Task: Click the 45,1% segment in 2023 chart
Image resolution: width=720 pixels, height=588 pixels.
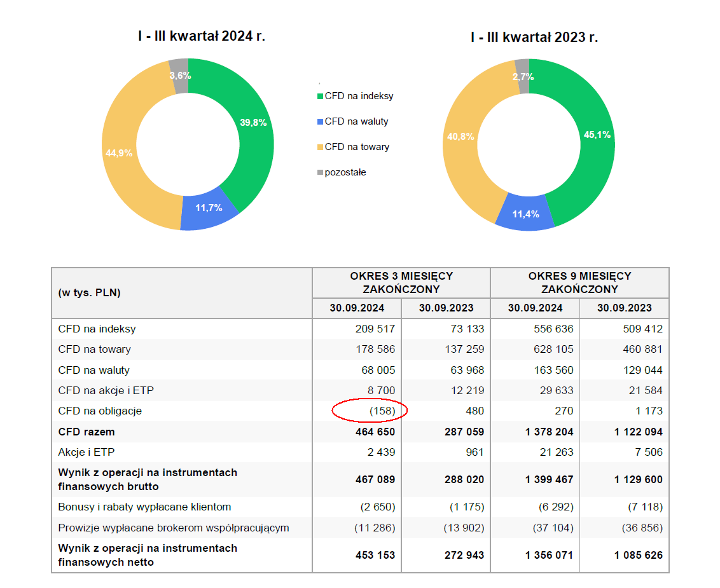Action: pyautogui.click(x=597, y=134)
